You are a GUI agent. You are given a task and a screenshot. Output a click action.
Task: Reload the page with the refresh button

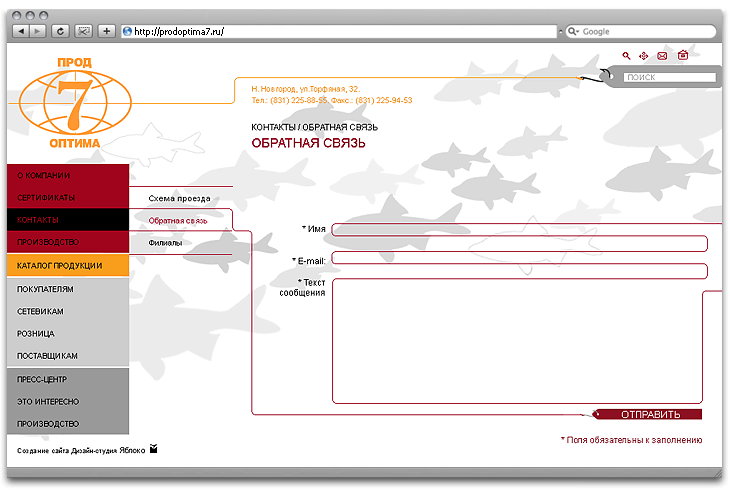(x=60, y=31)
